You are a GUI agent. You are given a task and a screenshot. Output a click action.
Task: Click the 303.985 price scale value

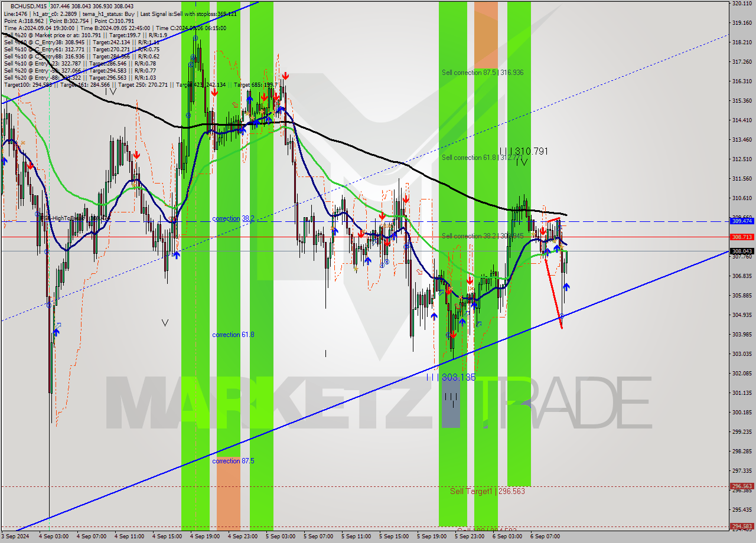point(741,334)
